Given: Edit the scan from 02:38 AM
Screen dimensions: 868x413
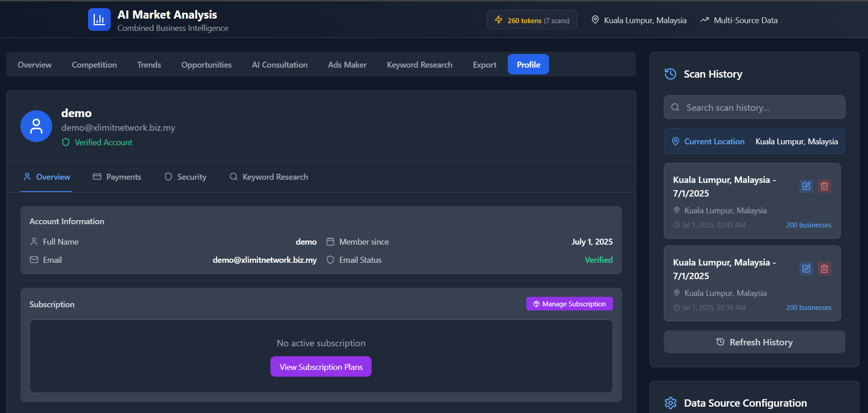Looking at the screenshot, I should 806,269.
